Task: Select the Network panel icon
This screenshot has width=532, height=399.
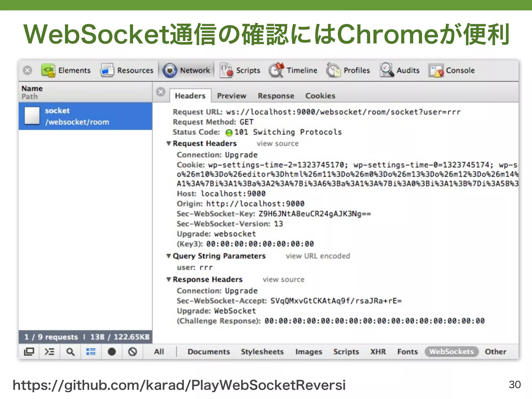Action: (x=170, y=70)
